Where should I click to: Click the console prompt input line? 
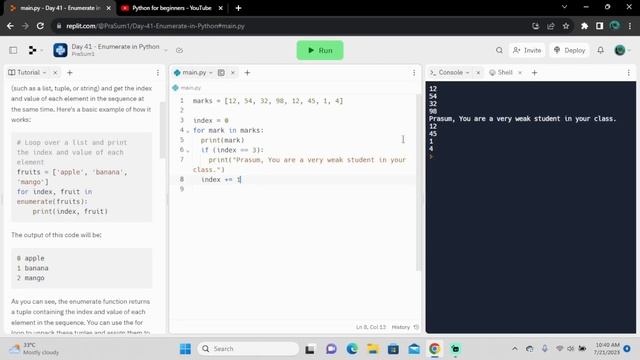coord(531,157)
